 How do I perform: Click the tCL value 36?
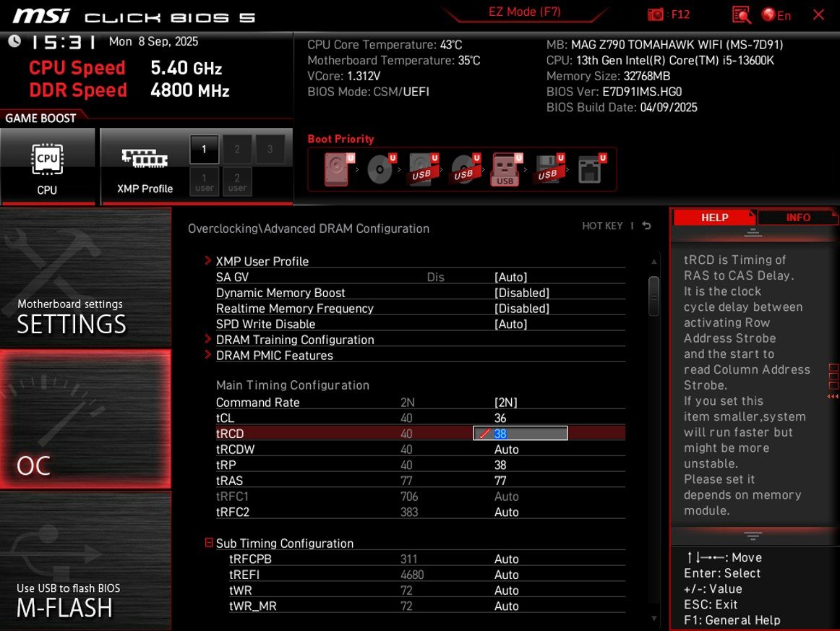coord(500,418)
